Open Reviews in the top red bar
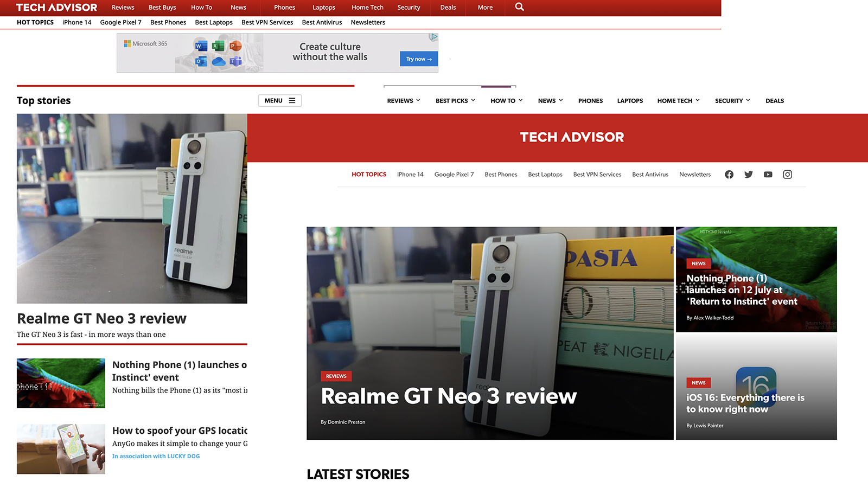 123,8
